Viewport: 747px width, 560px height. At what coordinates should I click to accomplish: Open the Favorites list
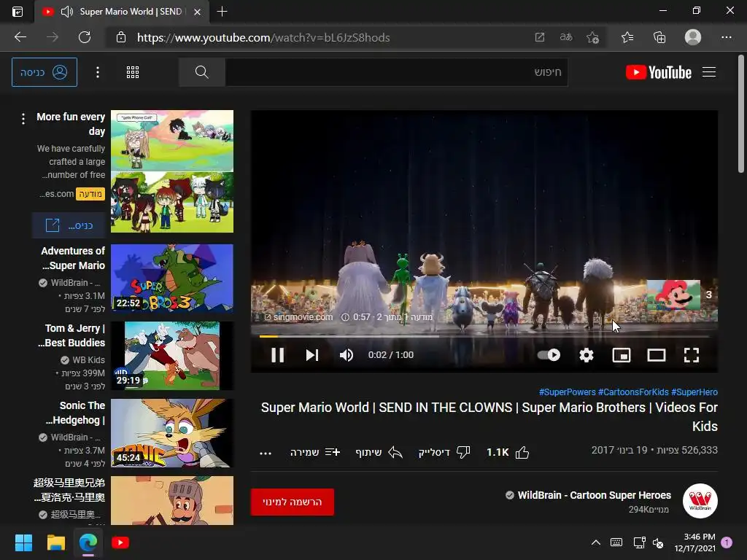[x=627, y=37]
